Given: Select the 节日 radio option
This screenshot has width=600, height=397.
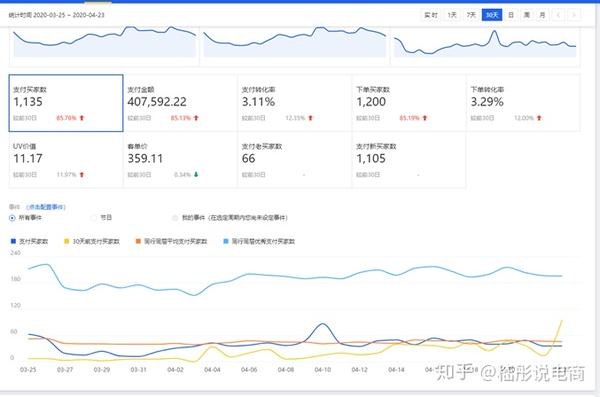Looking at the screenshot, I should [93, 217].
